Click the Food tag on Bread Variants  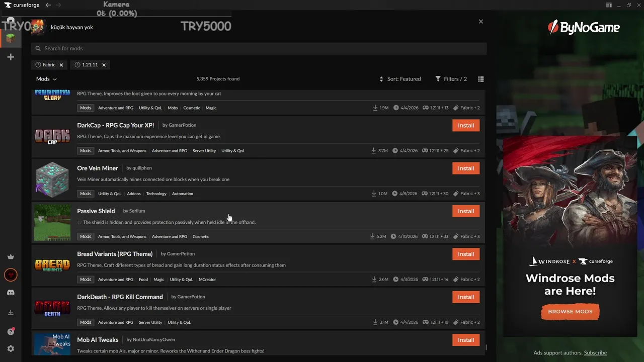click(143, 280)
